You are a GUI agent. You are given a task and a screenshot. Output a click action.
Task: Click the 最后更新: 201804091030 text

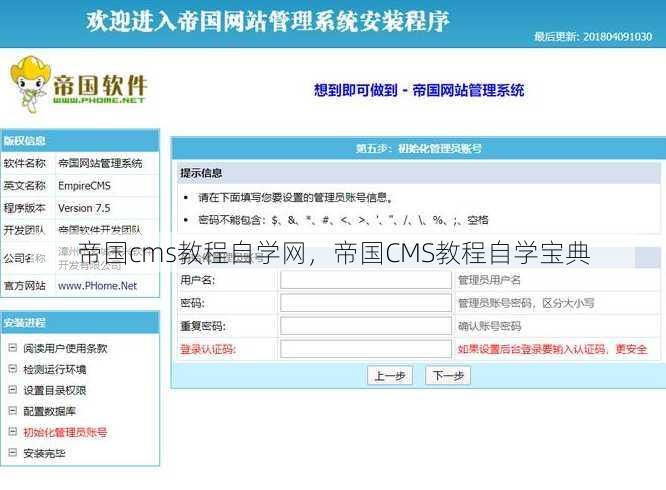pyautogui.click(x=593, y=37)
